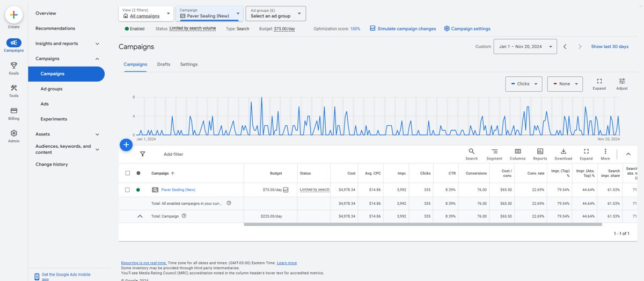Click the help icon beside Total: Campaign
Image resolution: width=644 pixels, height=281 pixels.
[184, 216]
